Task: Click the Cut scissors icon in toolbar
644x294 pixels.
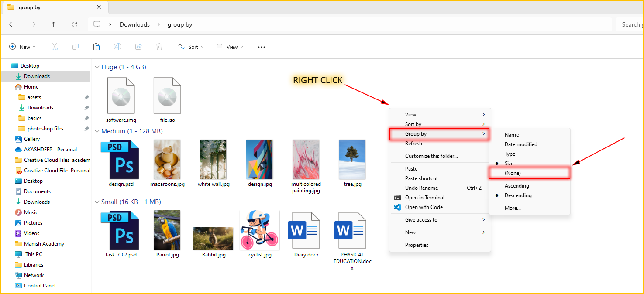Action: [x=55, y=47]
